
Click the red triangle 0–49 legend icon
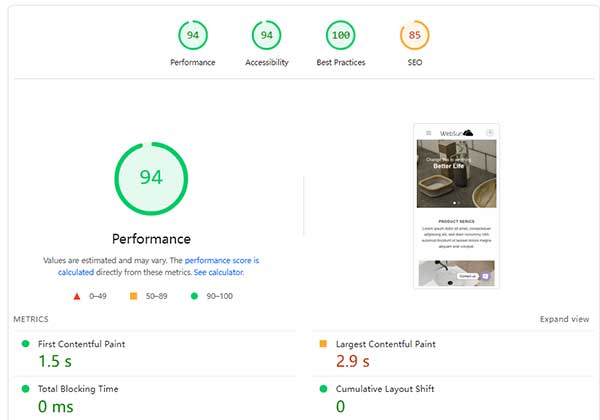pyautogui.click(x=77, y=296)
